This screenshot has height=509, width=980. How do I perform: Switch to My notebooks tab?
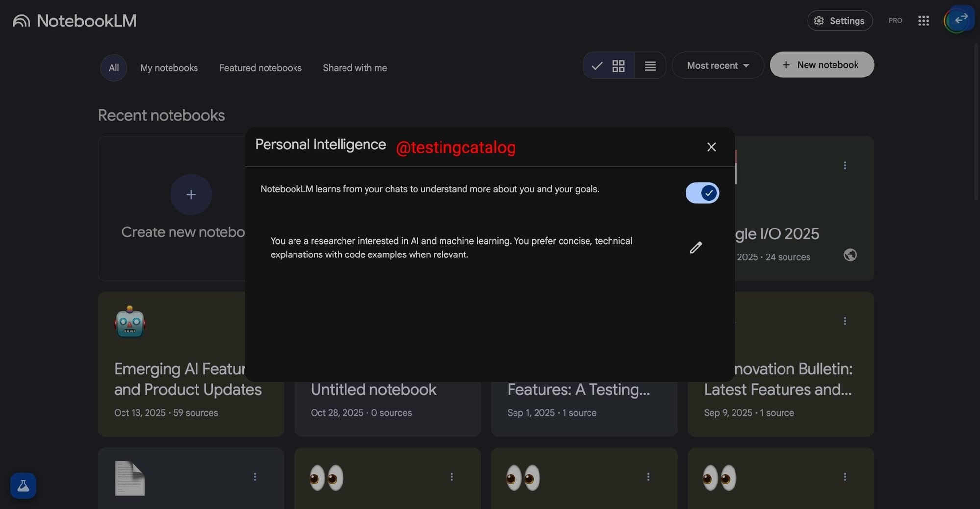coord(169,68)
